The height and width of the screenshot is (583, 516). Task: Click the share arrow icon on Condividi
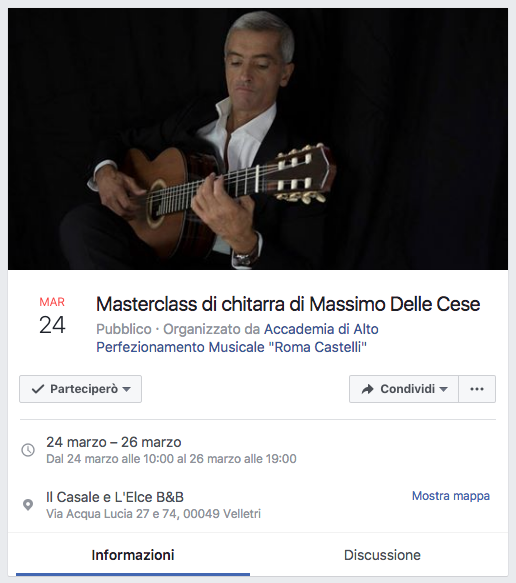coord(367,389)
